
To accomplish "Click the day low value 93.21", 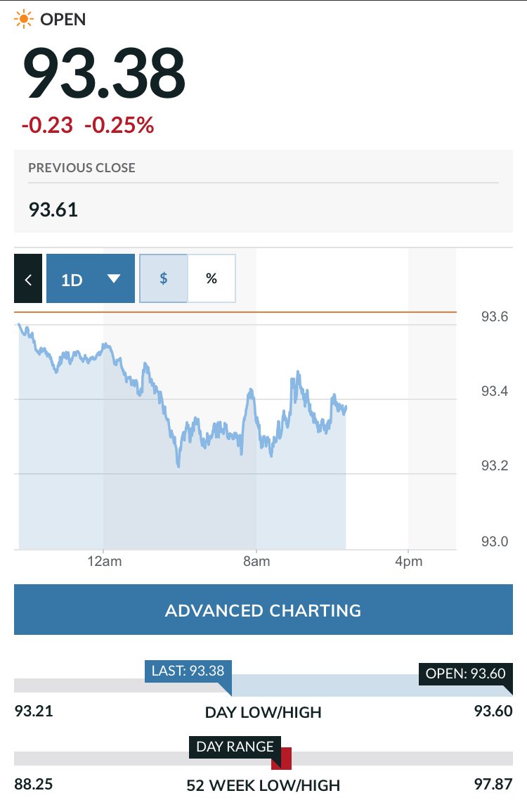I will point(34,711).
